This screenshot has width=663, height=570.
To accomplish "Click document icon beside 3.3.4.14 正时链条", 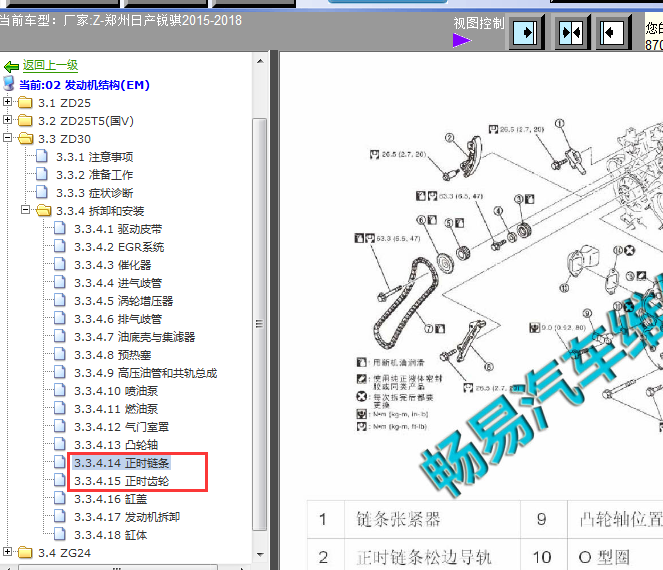I will (60, 462).
